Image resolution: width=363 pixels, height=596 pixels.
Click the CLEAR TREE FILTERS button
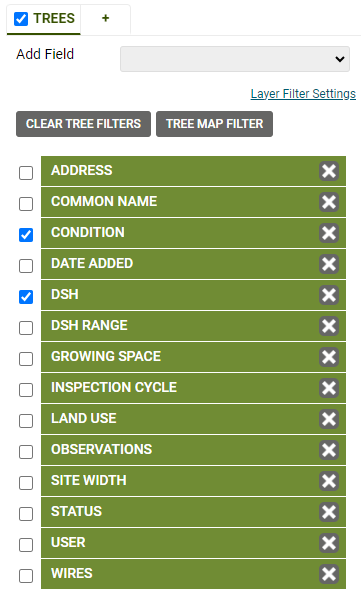click(x=83, y=124)
